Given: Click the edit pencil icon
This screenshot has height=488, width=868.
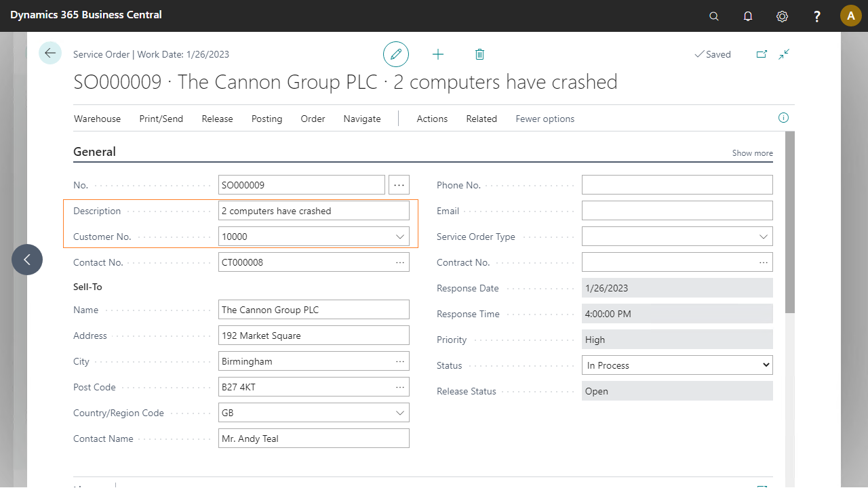Looking at the screenshot, I should pyautogui.click(x=396, y=54).
